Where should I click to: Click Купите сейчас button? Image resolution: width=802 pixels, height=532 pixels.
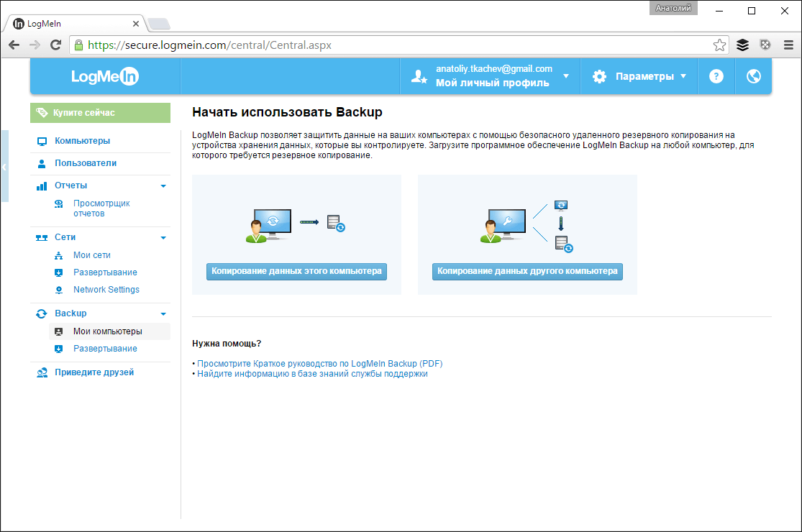pyautogui.click(x=100, y=112)
